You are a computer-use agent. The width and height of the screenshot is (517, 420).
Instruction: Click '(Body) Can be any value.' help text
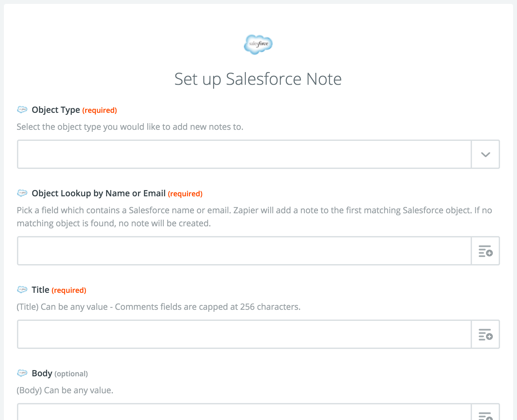click(x=65, y=390)
